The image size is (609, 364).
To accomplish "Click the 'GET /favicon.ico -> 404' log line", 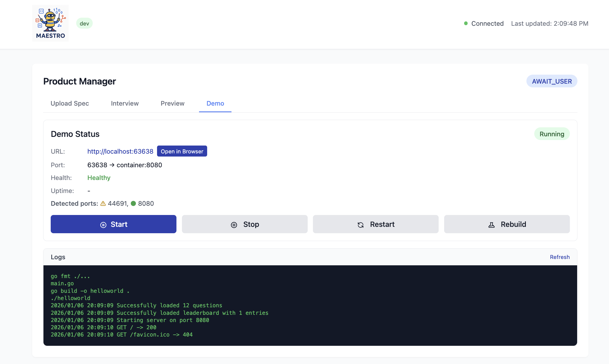I will 122,334.
